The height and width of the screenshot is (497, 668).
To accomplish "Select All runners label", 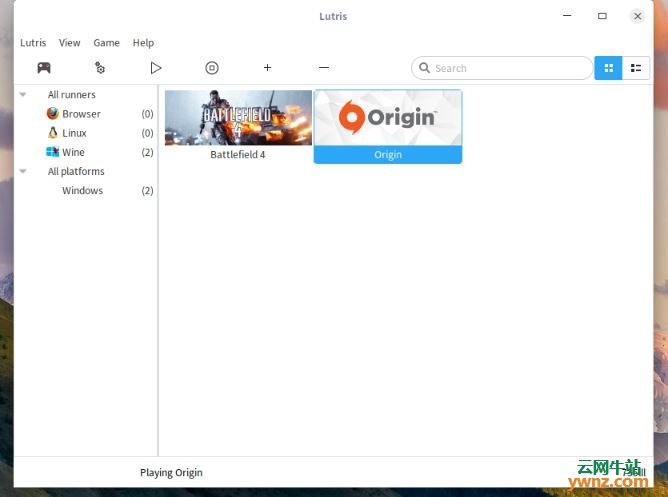I will [x=72, y=95].
